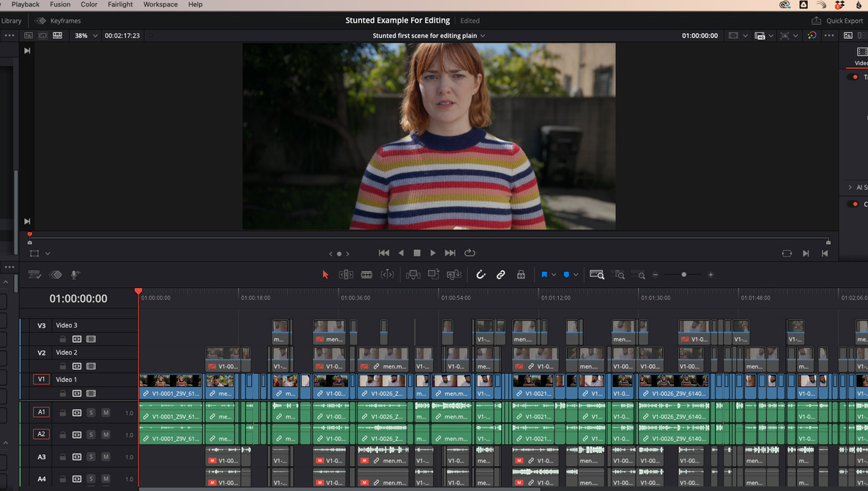Solo the A2 audio track
The height and width of the screenshot is (491, 868).
coord(90,434)
